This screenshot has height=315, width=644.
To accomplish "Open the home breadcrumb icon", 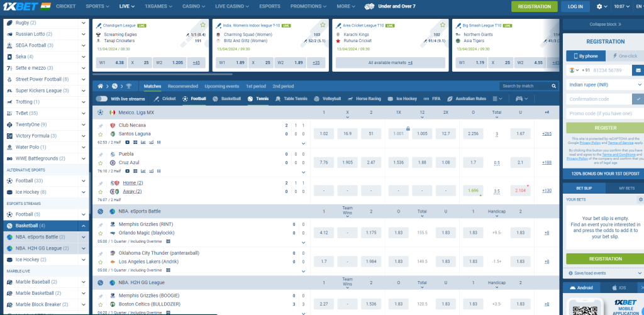I will [100, 86].
